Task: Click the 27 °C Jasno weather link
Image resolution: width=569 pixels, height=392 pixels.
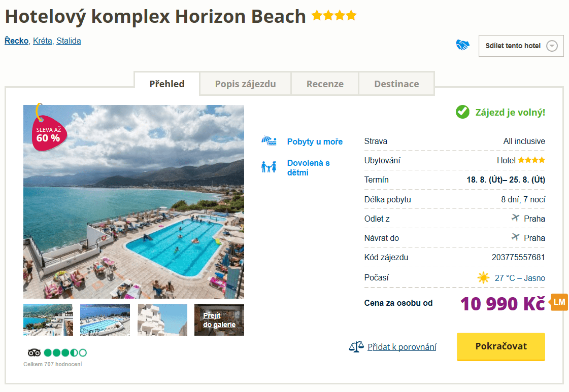Action: coord(520,278)
